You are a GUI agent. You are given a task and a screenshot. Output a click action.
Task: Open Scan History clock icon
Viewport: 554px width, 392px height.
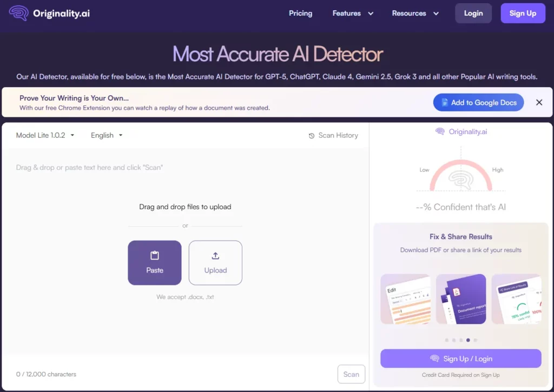(311, 136)
